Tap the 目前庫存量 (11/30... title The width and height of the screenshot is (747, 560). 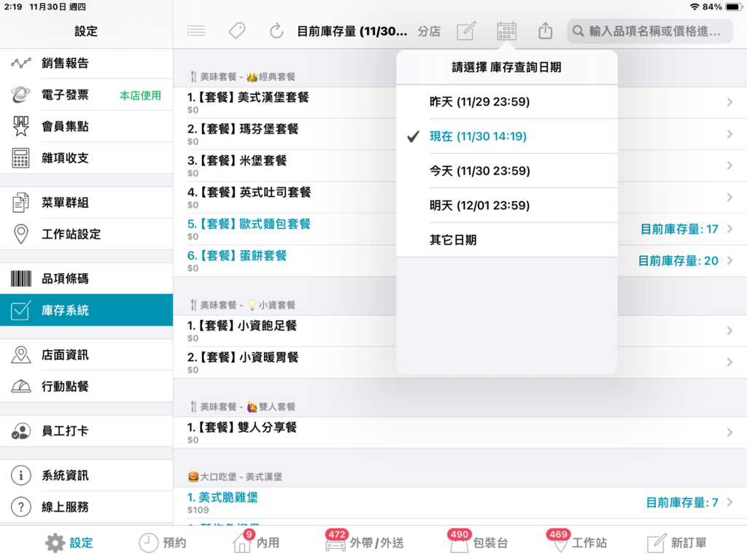pyautogui.click(x=352, y=31)
